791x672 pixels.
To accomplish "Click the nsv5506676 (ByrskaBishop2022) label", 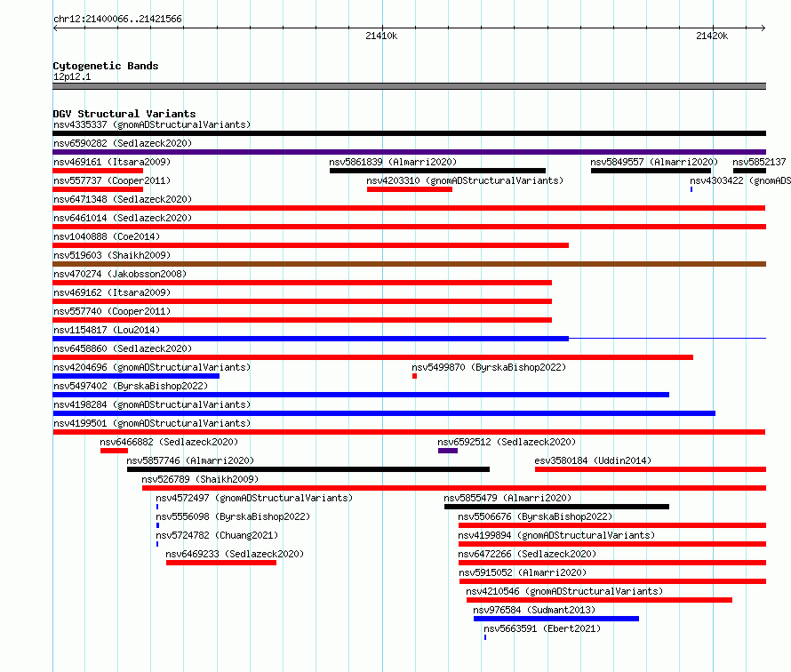I will [535, 516].
